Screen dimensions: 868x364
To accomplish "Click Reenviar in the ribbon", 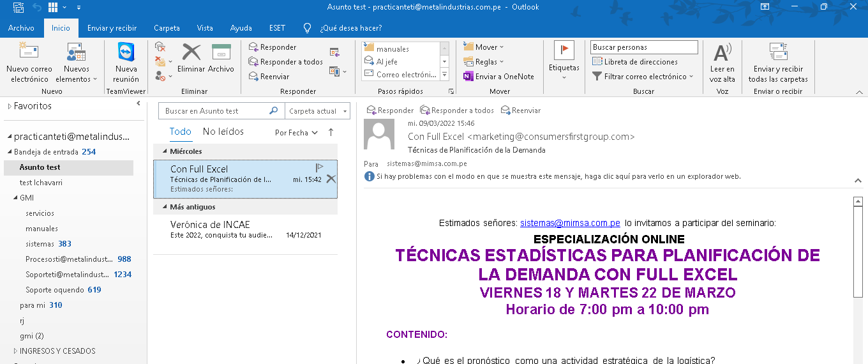I will pos(269,77).
